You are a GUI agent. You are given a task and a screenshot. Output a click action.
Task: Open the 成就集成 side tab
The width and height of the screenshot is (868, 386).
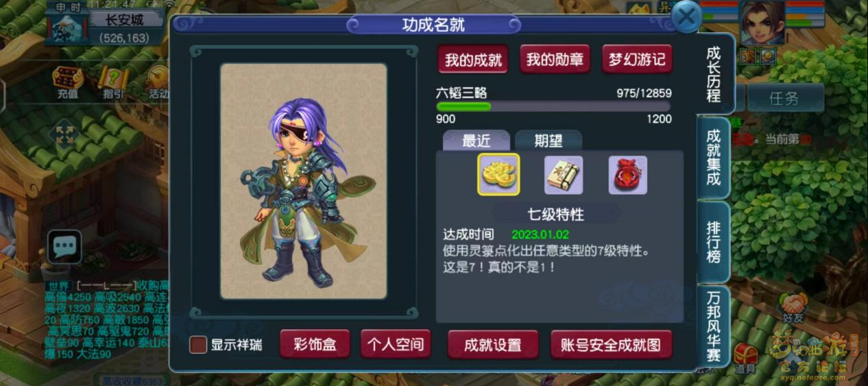tap(714, 158)
